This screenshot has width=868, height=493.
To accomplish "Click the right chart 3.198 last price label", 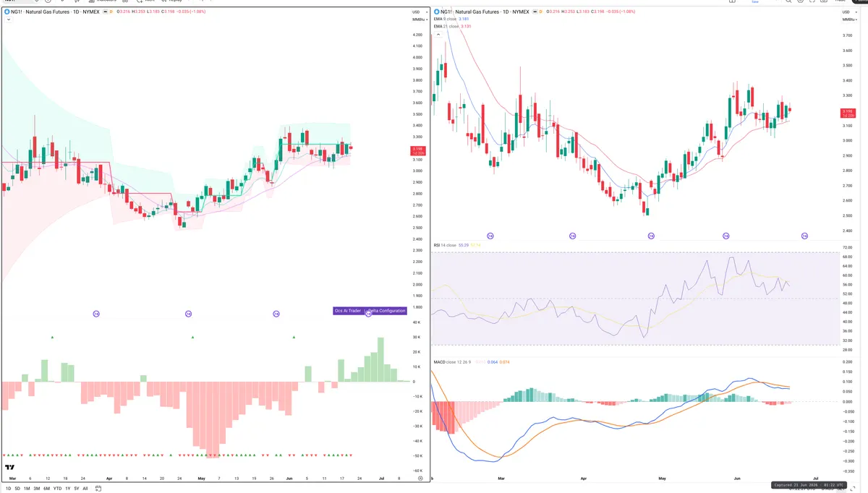I will [x=848, y=113].
